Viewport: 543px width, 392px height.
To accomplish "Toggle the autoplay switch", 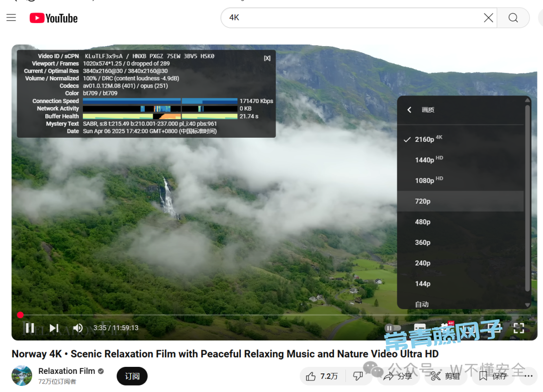I will pyautogui.click(x=393, y=328).
